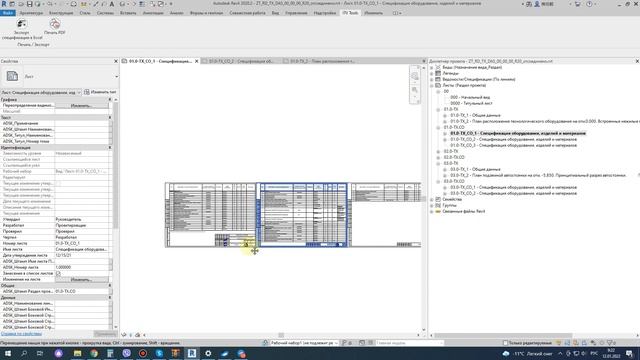640x360 pixels.
Task: Close the Properties panel
Action: point(116,61)
